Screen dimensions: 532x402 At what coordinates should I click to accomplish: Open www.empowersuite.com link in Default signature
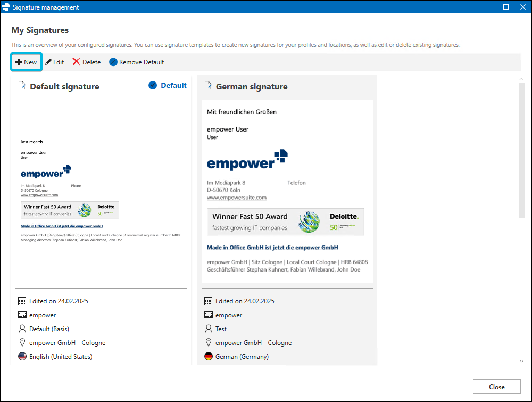pyautogui.click(x=39, y=195)
